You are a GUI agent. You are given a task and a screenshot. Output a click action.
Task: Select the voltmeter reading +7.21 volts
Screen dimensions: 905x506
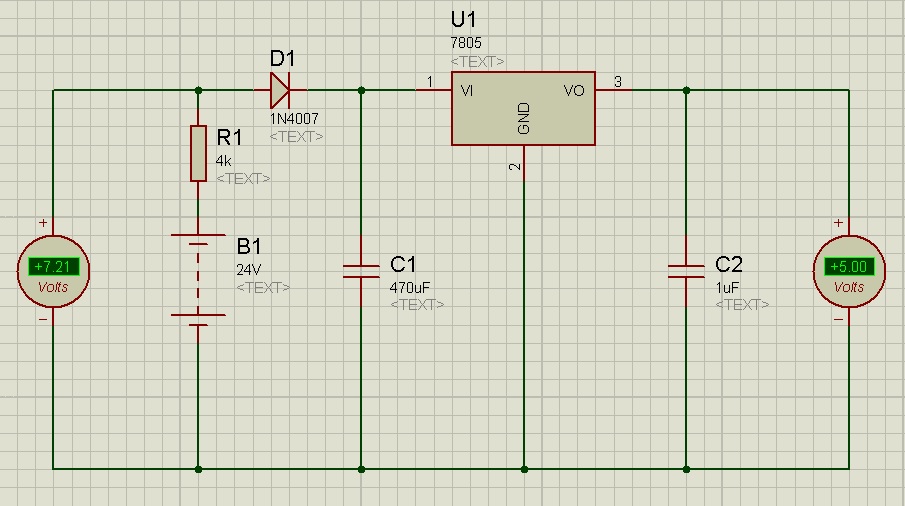53,271
